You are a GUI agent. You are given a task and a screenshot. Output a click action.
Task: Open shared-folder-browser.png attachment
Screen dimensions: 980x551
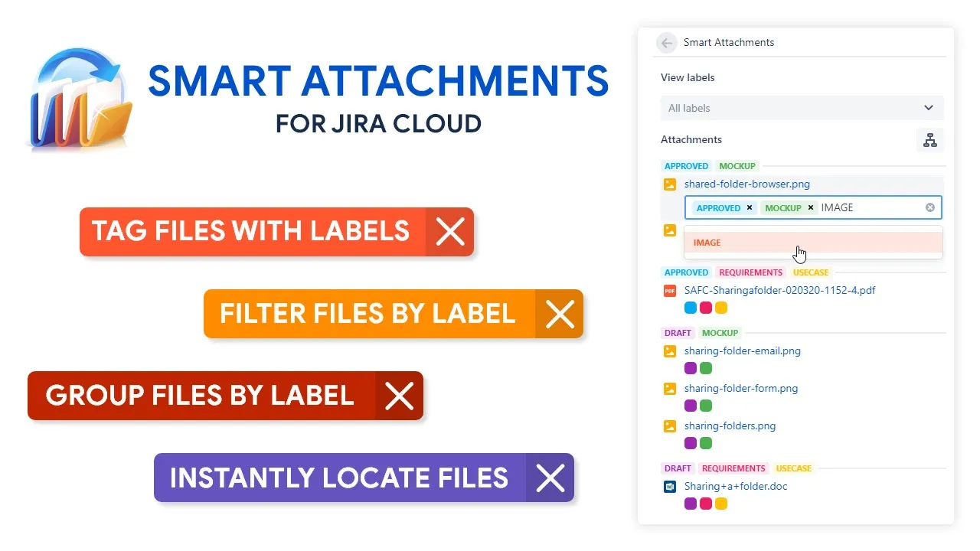(x=747, y=184)
